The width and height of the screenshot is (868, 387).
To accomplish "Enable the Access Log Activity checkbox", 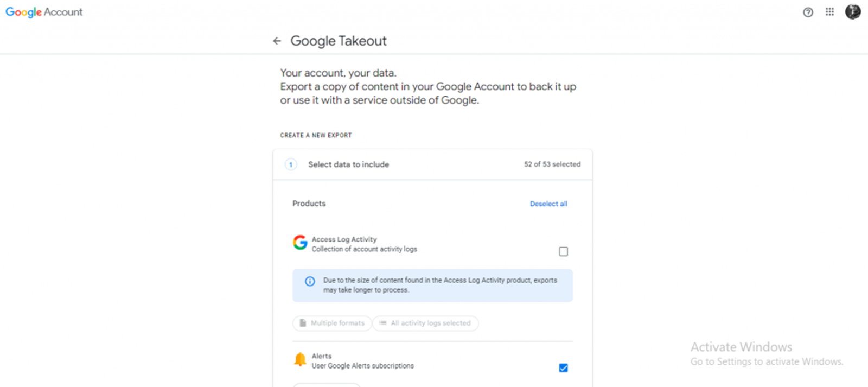I will pos(563,251).
